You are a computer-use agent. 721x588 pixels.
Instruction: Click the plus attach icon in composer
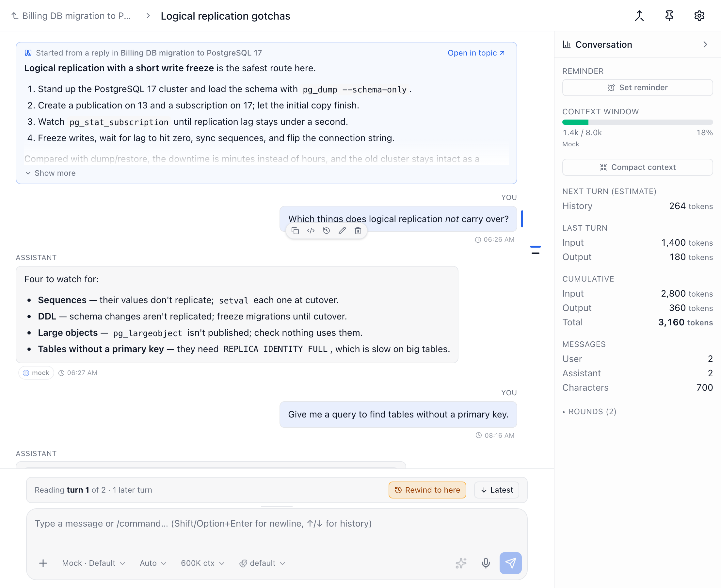[x=43, y=563]
